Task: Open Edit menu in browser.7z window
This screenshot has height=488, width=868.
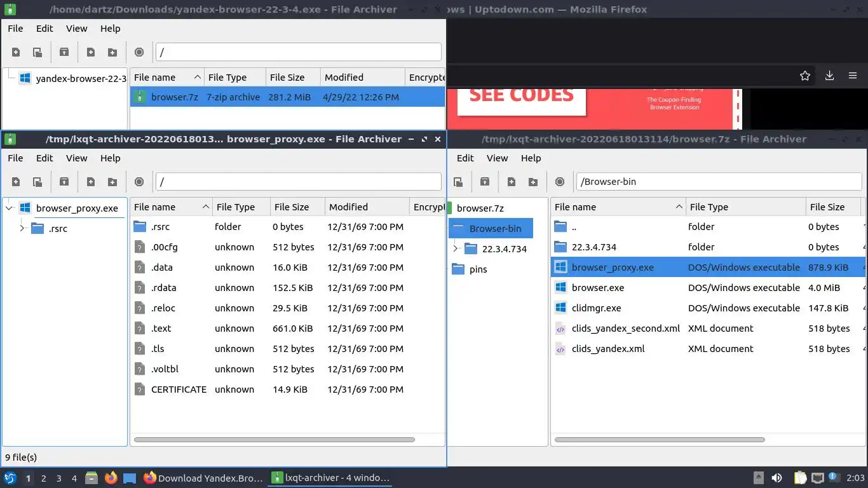Action: pyautogui.click(x=465, y=158)
